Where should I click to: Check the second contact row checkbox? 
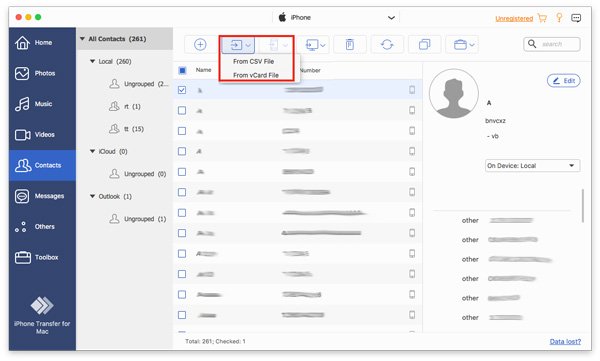[x=182, y=111]
